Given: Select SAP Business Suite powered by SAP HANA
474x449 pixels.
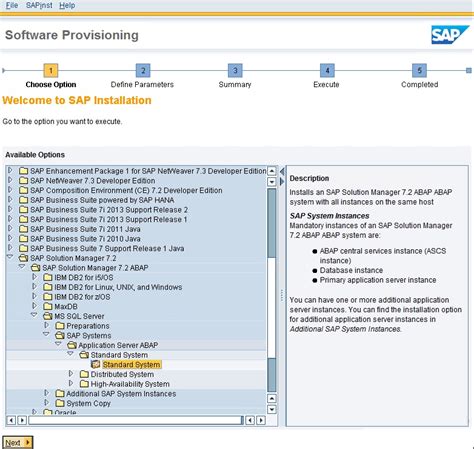Looking at the screenshot, I should (102, 200).
